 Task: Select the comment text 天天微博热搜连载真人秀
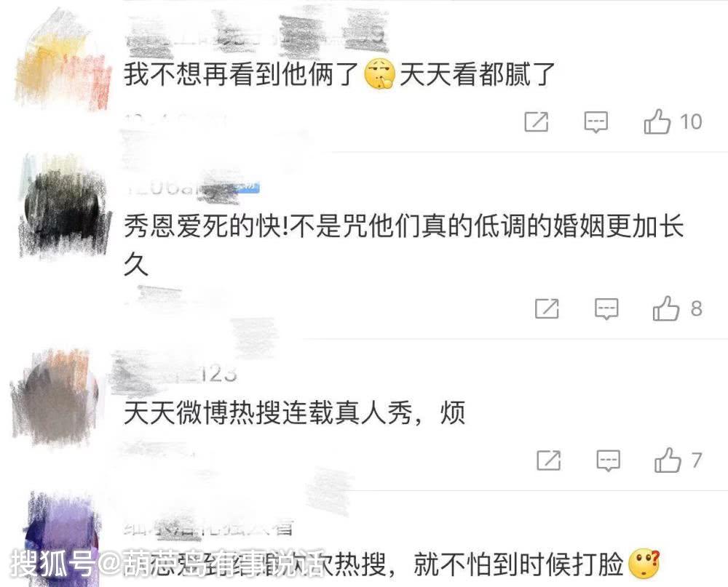click(268, 412)
